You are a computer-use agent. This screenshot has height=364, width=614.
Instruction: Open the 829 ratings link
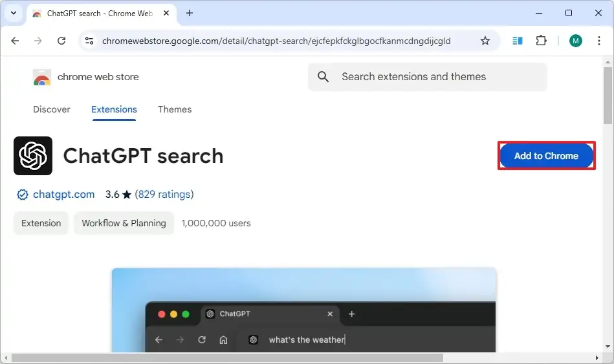click(164, 194)
